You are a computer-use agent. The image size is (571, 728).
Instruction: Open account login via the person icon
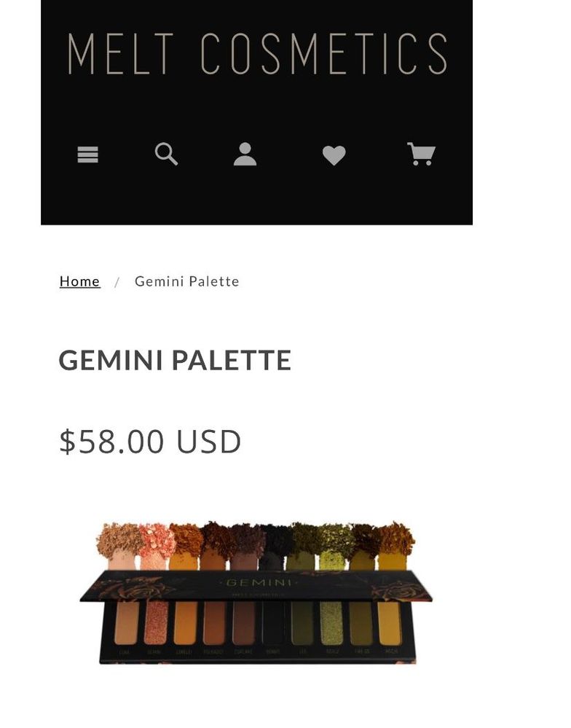tap(245, 154)
